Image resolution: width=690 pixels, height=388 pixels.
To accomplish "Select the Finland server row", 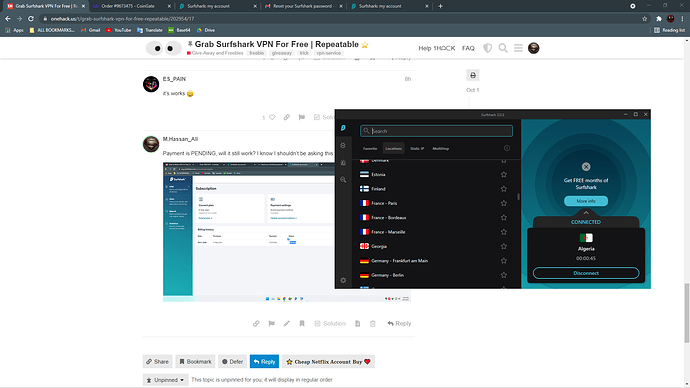I will (x=433, y=189).
